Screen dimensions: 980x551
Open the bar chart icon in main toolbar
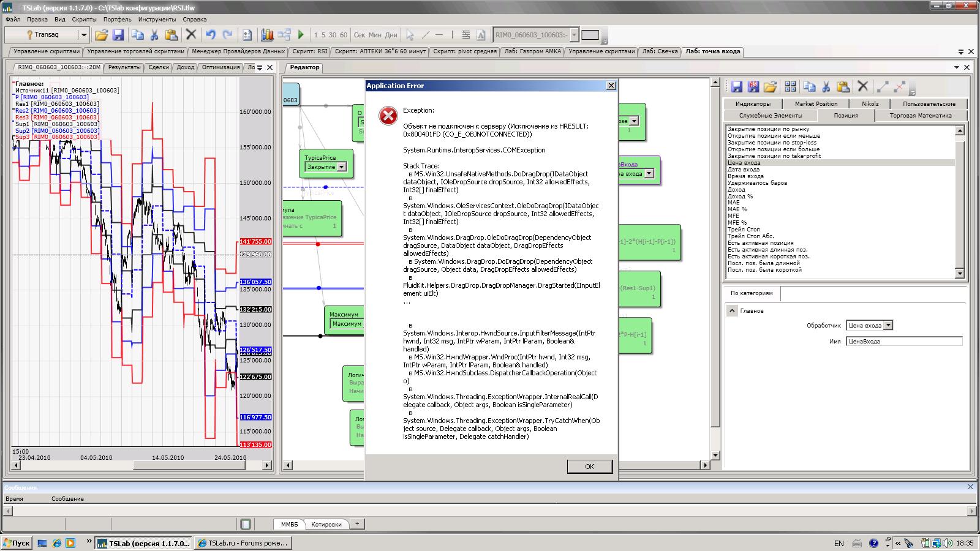pos(268,35)
